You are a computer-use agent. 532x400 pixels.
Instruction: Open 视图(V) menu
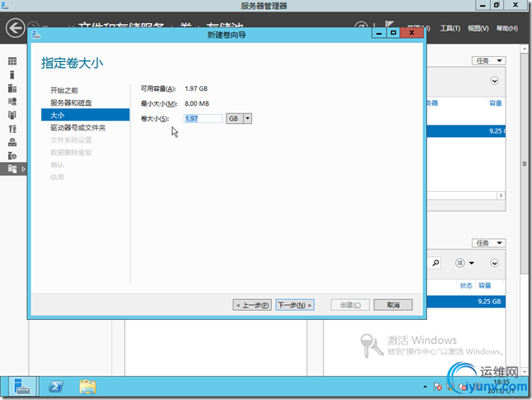coord(478,29)
